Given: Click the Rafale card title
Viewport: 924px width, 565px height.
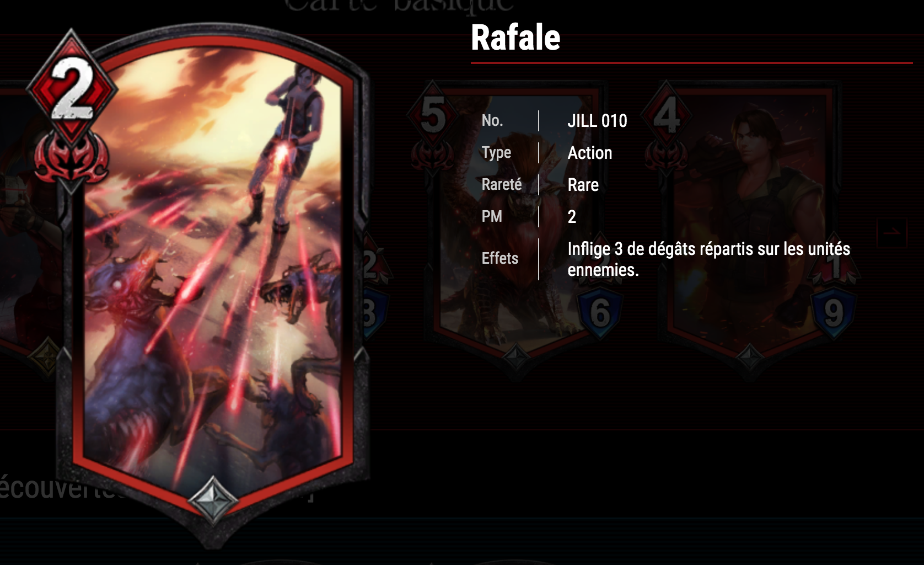Looking at the screenshot, I should [x=515, y=38].
